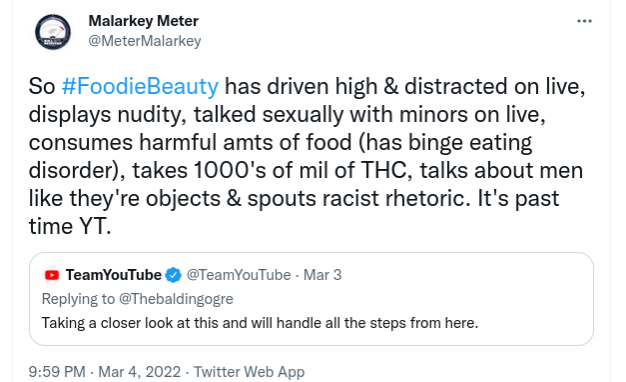Click the Mar 3 date on quoted tweet
The width and height of the screenshot is (626, 382).
pos(323,275)
